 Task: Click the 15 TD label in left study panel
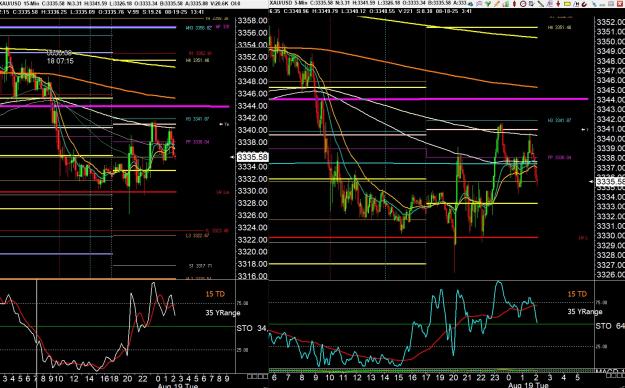[215, 294]
